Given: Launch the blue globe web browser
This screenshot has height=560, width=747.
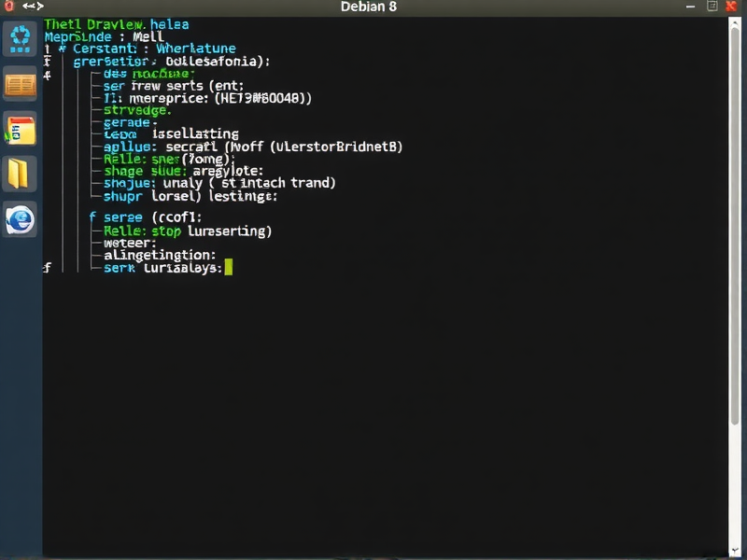Looking at the screenshot, I should pos(20,219).
